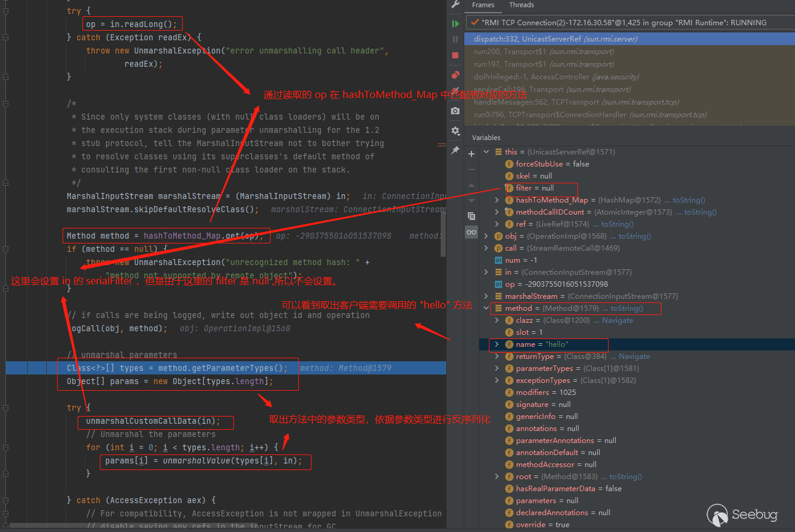The width and height of the screenshot is (795, 532).
Task: Toggle the glasses watches view icon
Action: [471, 232]
